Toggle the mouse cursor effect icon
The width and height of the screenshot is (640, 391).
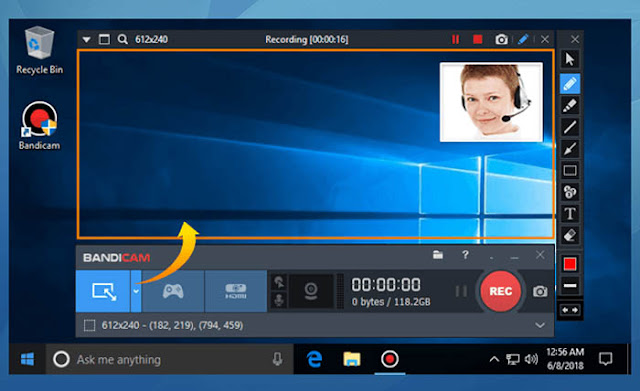279,282
